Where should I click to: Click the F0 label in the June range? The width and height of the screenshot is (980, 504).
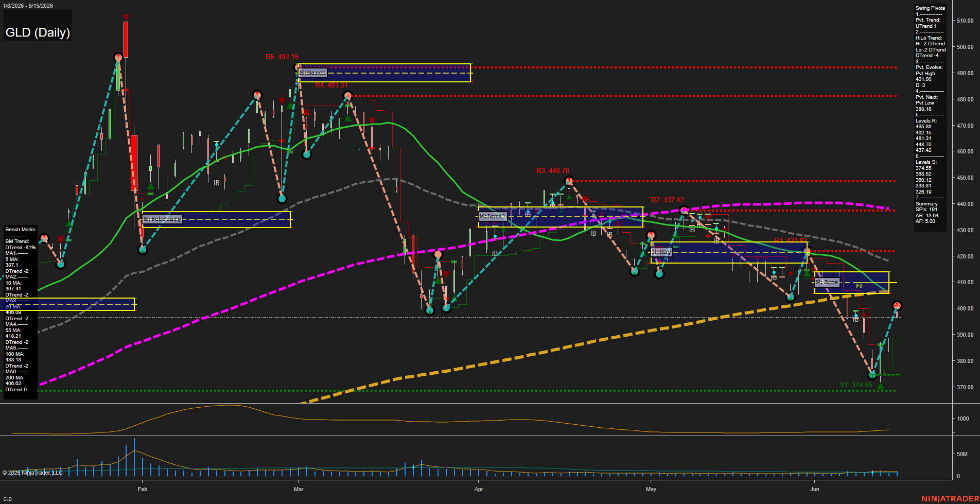[859, 286]
